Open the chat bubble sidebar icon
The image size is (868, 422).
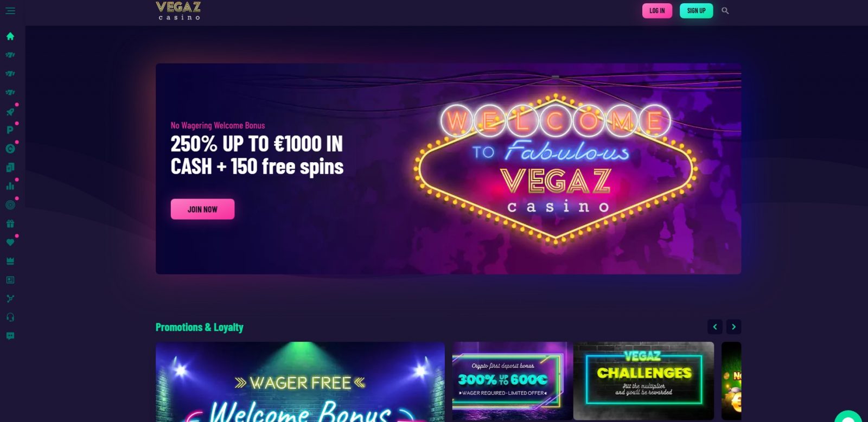[x=10, y=336]
